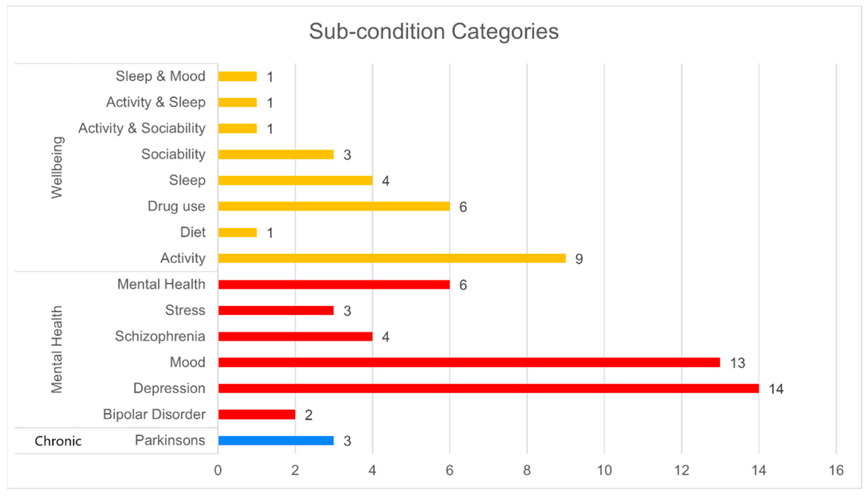868x496 pixels.
Task: Click the red Schizophrenia bar
Action: tap(296, 337)
